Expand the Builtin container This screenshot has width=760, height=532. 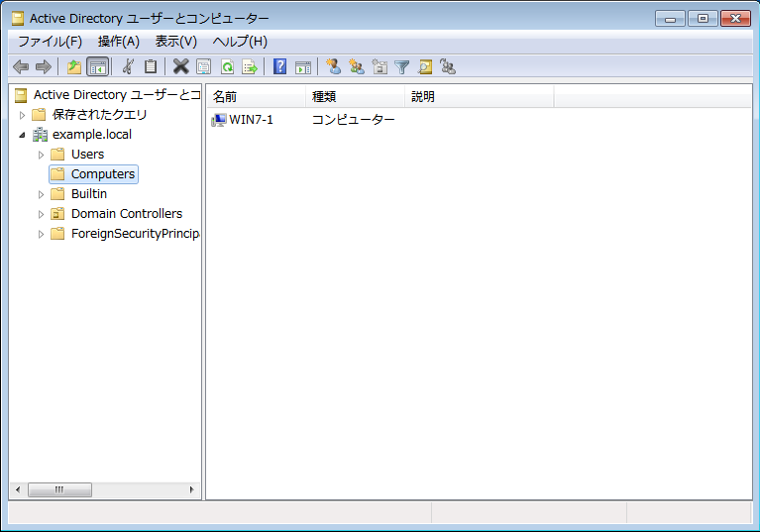coord(41,195)
